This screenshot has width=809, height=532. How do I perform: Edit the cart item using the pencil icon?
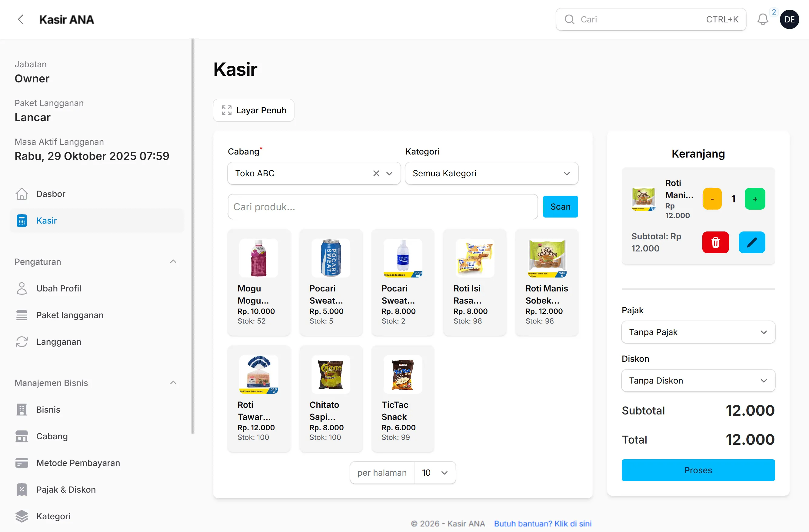click(751, 242)
